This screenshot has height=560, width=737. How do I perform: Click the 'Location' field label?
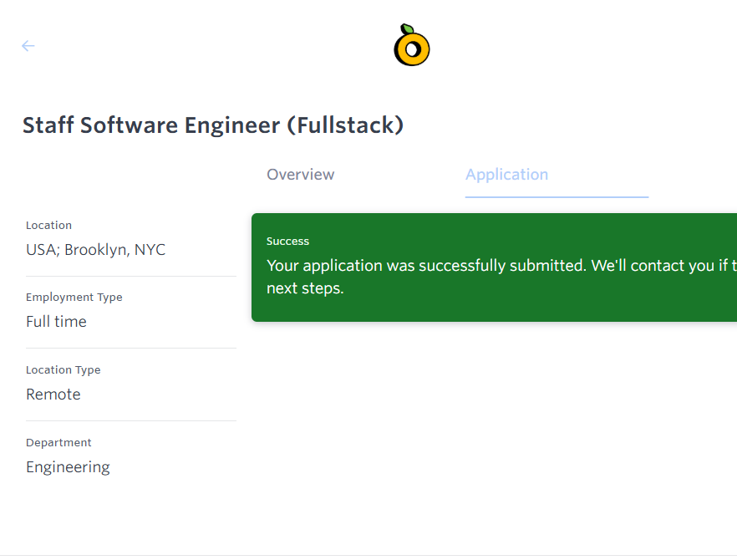pyautogui.click(x=48, y=225)
